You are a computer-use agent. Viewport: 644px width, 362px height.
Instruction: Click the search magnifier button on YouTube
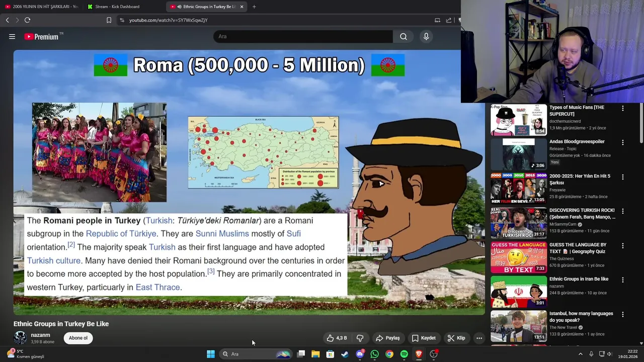[404, 36]
